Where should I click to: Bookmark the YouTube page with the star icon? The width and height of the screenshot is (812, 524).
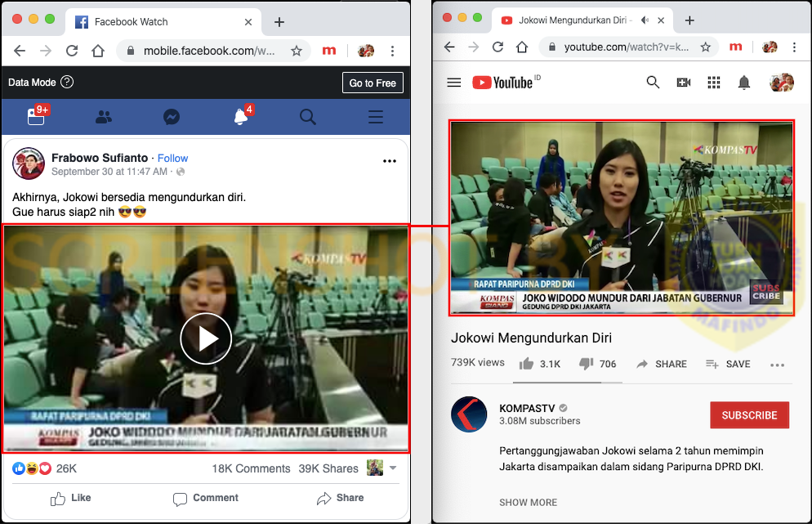[x=705, y=47]
